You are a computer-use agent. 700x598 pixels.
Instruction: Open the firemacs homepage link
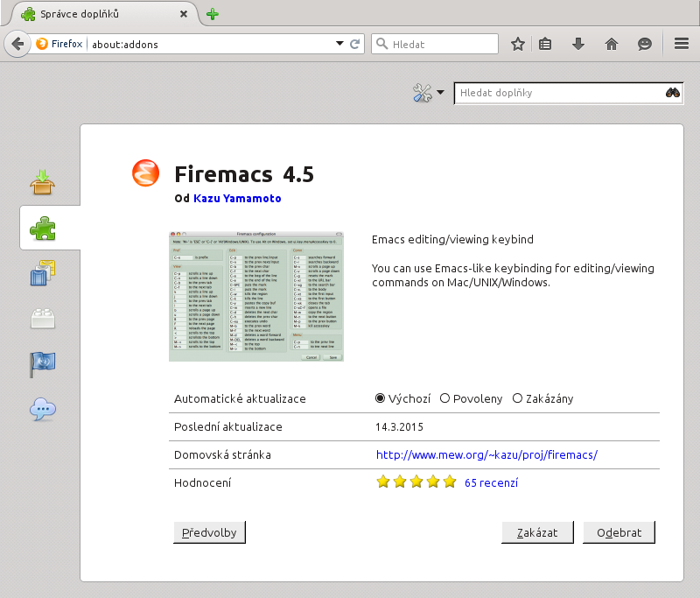486,454
